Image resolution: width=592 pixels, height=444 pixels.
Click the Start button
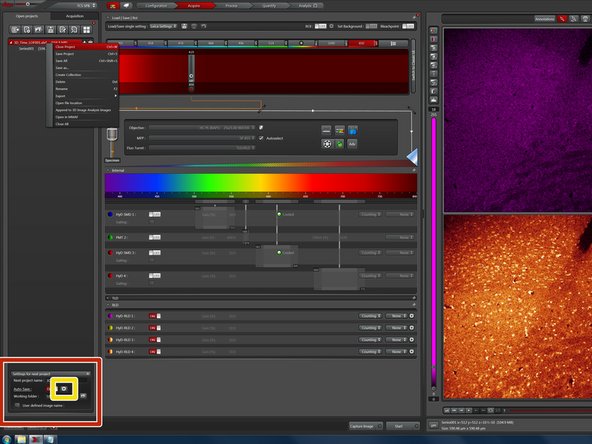point(402,426)
